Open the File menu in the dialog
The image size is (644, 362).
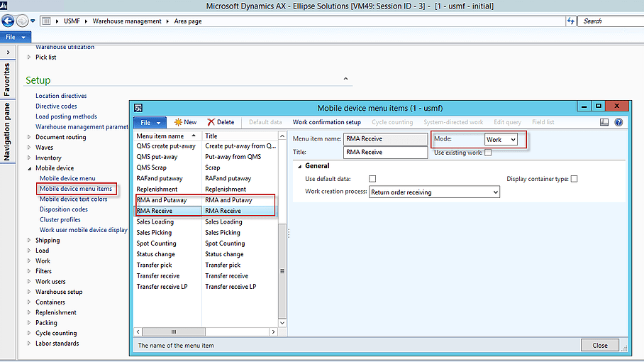150,123
